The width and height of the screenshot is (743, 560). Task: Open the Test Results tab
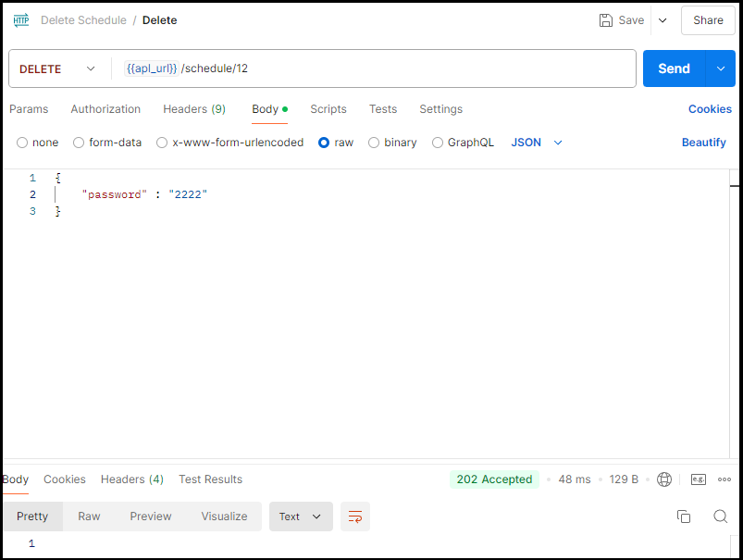(x=210, y=479)
